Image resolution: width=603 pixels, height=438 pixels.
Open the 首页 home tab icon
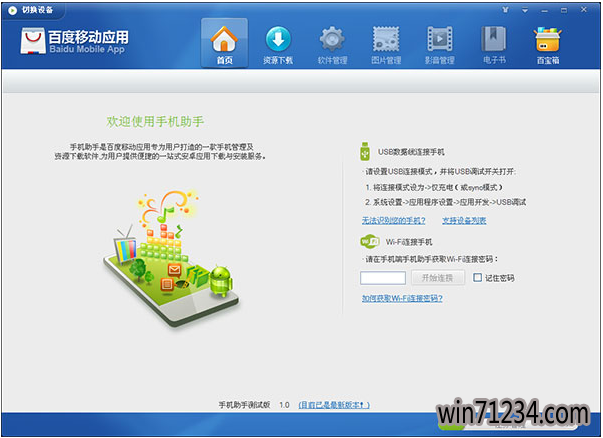click(224, 43)
